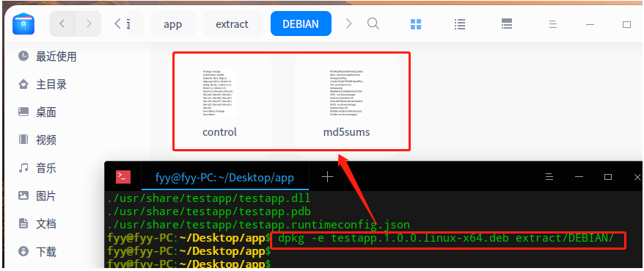Click the documents sidebar icon

[23, 224]
